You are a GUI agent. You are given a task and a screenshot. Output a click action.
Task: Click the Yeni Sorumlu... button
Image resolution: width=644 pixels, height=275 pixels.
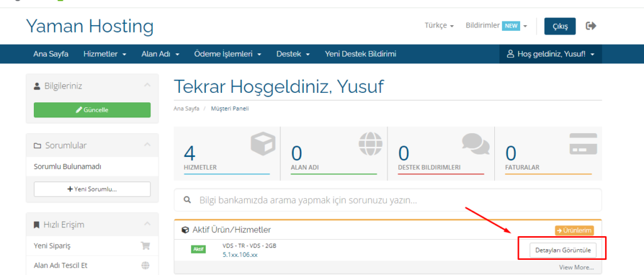pyautogui.click(x=92, y=190)
